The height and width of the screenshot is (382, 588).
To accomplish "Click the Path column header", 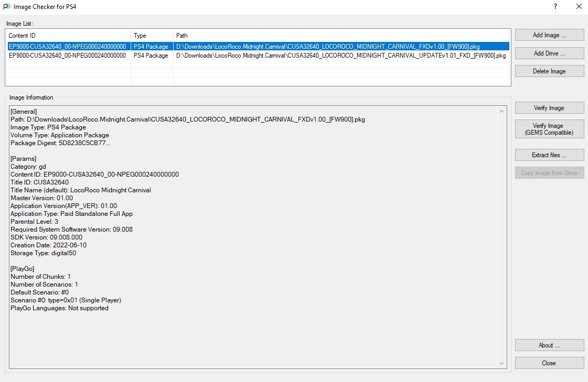I will [341, 36].
